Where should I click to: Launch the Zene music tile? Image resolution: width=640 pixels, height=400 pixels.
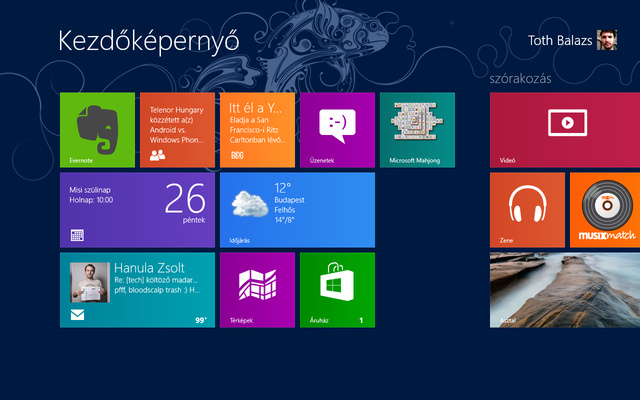527,210
